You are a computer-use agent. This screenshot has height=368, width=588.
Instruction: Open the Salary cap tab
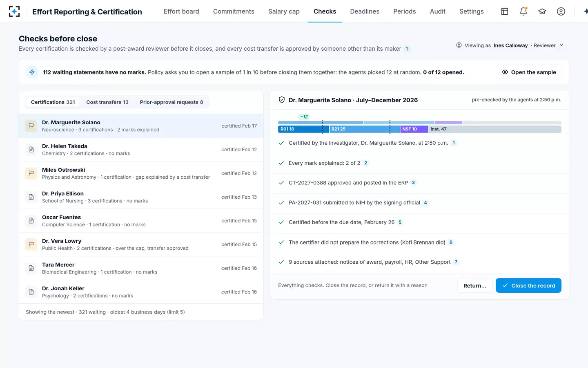point(284,11)
